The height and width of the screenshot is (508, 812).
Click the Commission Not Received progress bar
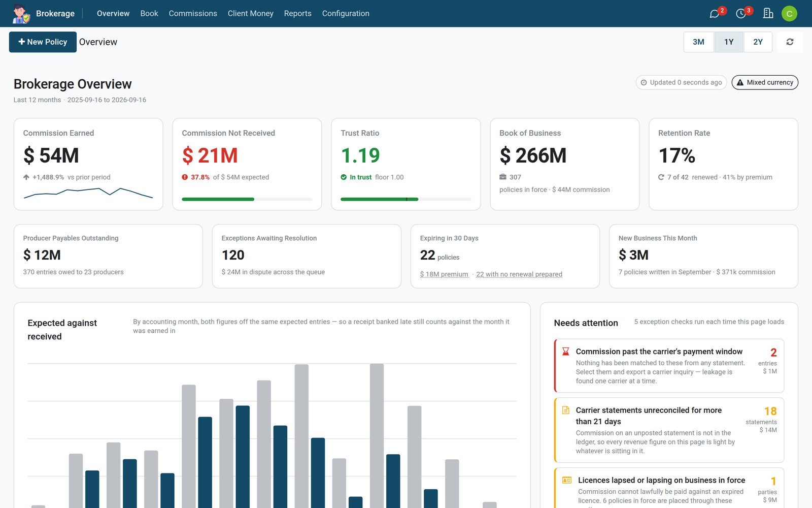pos(247,199)
